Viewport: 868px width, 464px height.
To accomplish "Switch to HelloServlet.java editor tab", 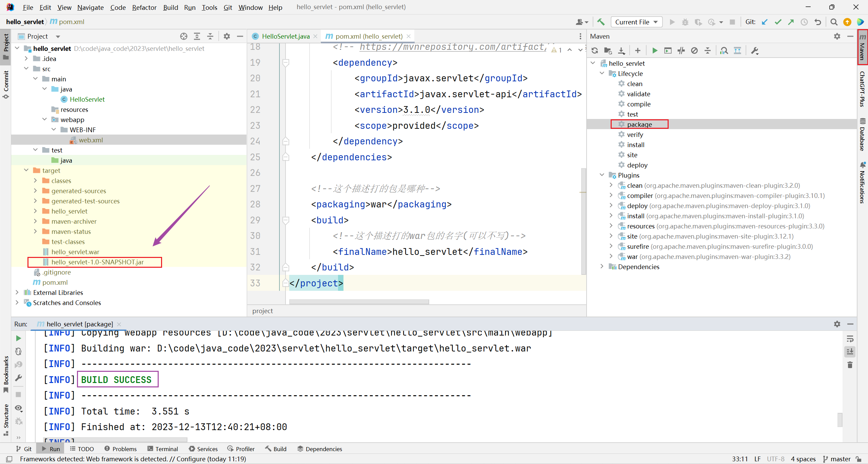I will tap(285, 36).
